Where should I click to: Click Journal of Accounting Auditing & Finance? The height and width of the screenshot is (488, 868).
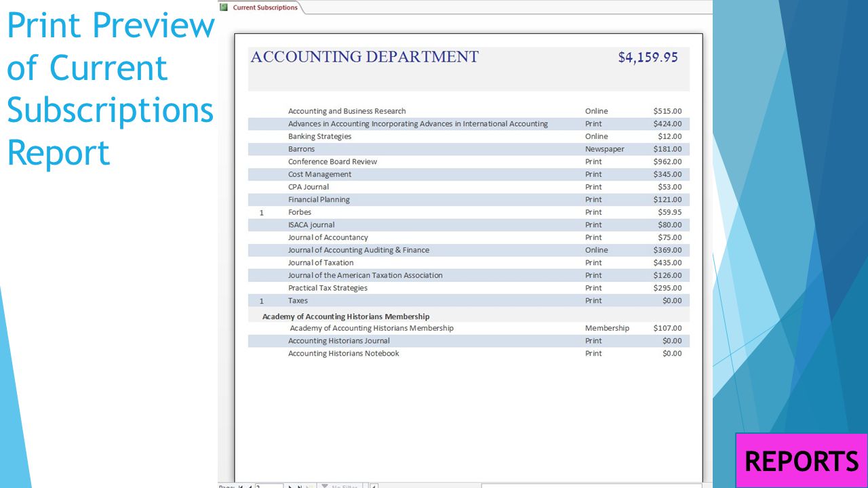click(358, 250)
